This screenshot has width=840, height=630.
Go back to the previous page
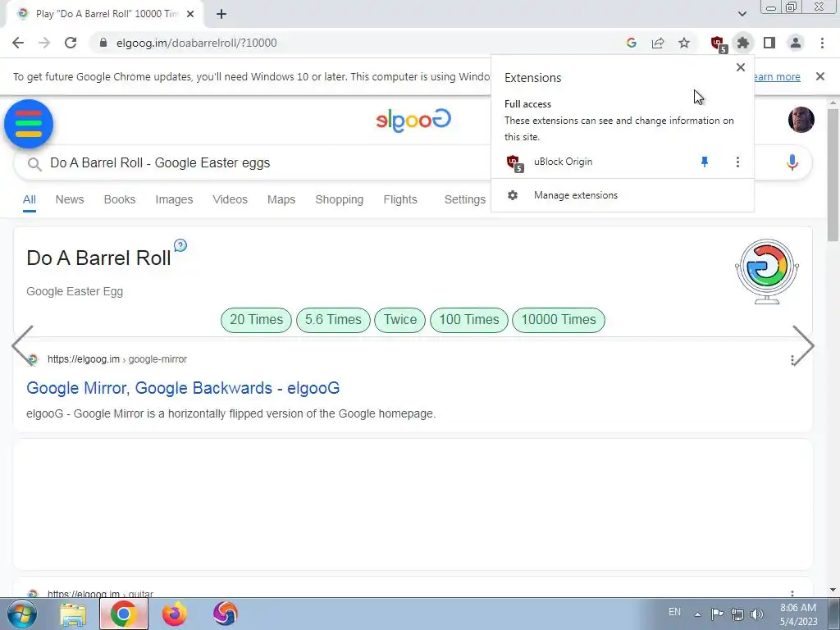pyautogui.click(x=18, y=43)
